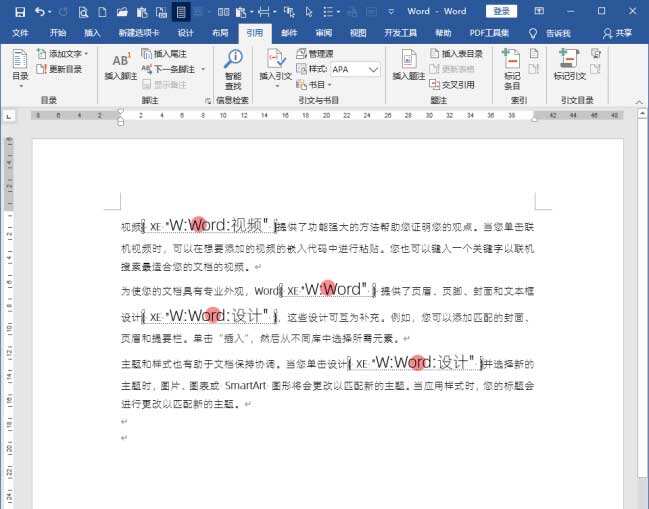Click the Open folder icon
The height and width of the screenshot is (509, 649).
[122, 12]
